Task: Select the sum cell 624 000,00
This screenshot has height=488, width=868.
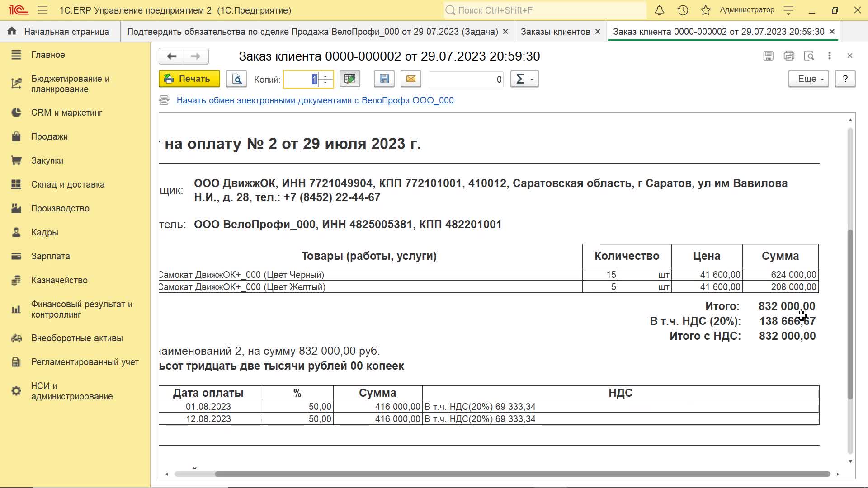Action: pos(780,275)
